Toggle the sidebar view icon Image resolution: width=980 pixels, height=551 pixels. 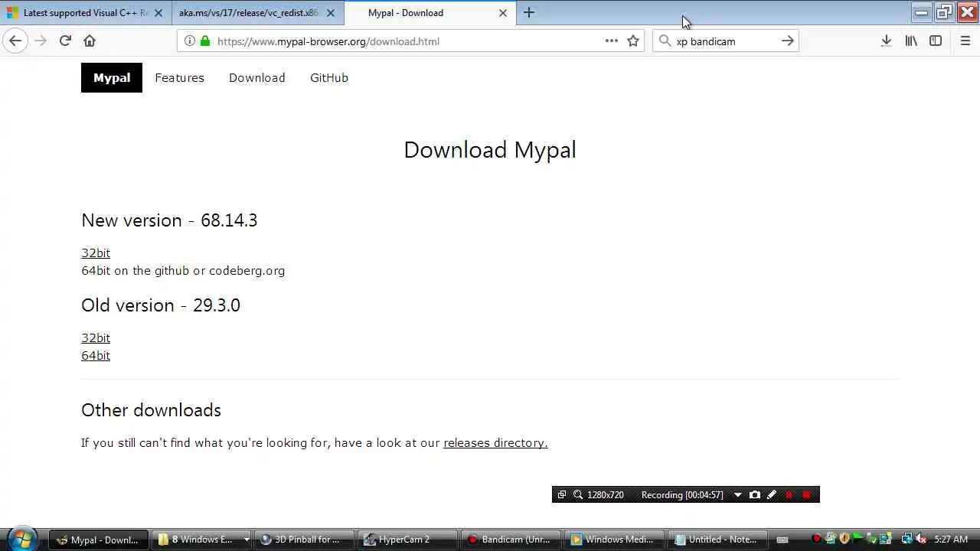point(936,41)
